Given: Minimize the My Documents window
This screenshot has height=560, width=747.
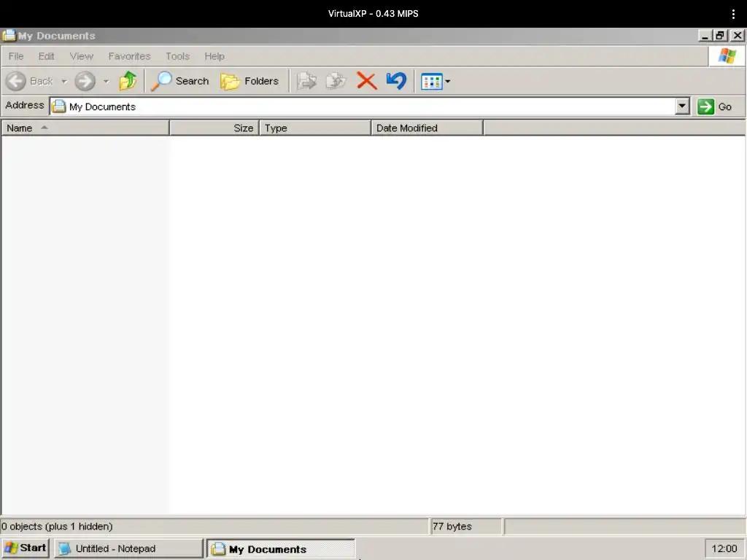Looking at the screenshot, I should (705, 36).
